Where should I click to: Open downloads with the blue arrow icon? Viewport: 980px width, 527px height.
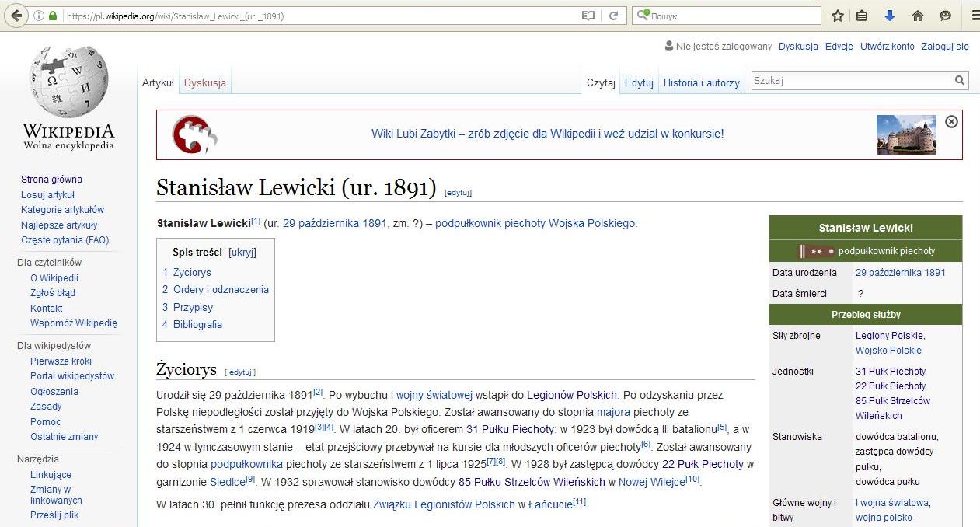(x=890, y=16)
